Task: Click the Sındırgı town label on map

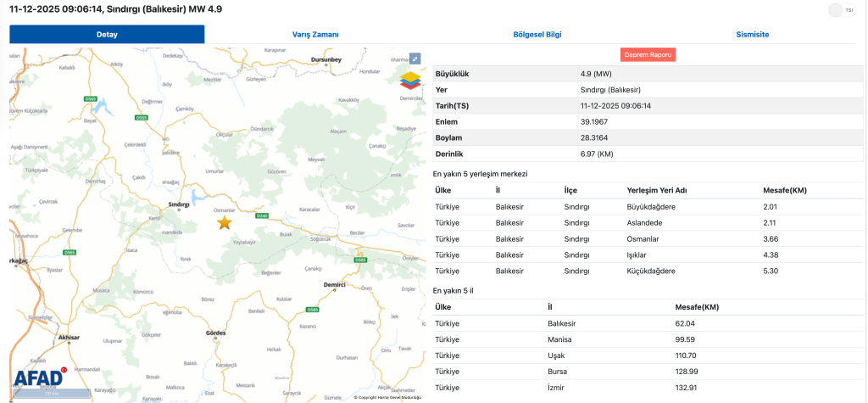Action: click(179, 204)
